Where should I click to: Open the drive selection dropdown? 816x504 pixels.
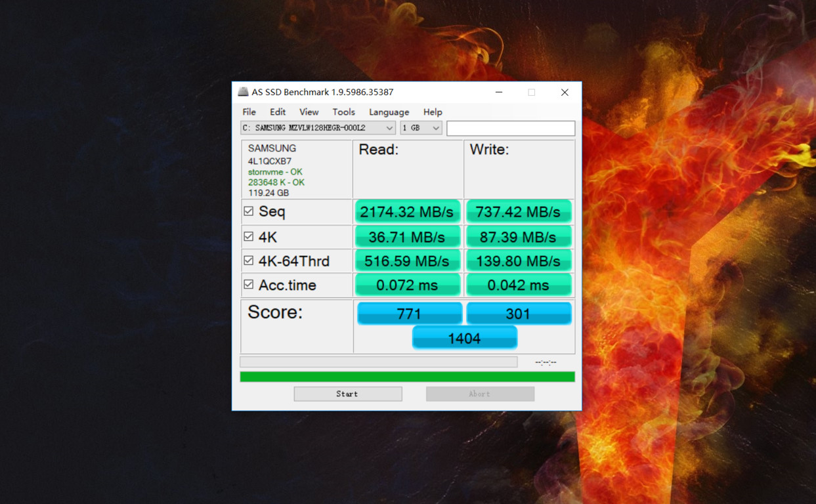pyautogui.click(x=390, y=128)
